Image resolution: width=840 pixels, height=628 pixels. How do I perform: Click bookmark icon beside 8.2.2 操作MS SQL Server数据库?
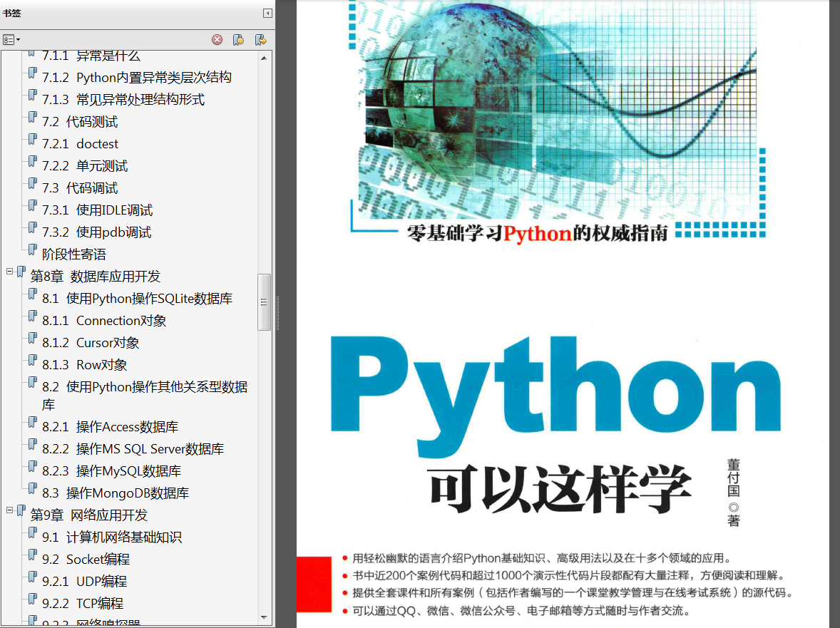pyautogui.click(x=33, y=444)
